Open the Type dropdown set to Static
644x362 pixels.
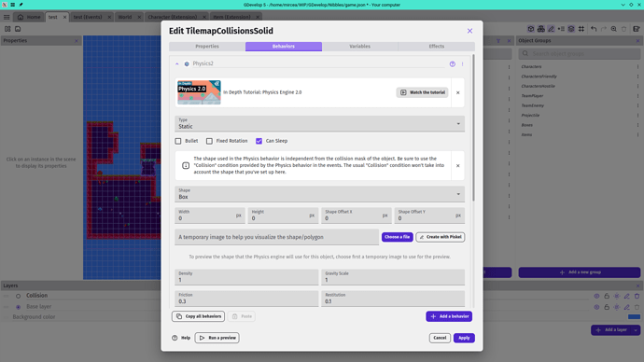point(319,123)
